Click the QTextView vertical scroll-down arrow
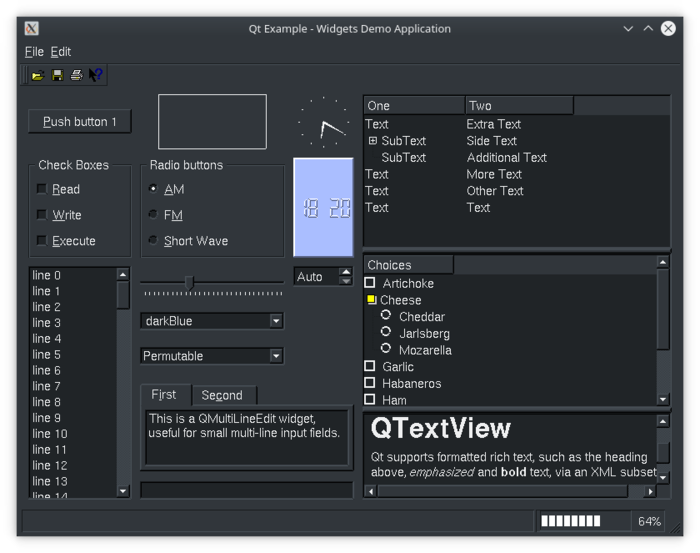 click(x=663, y=478)
